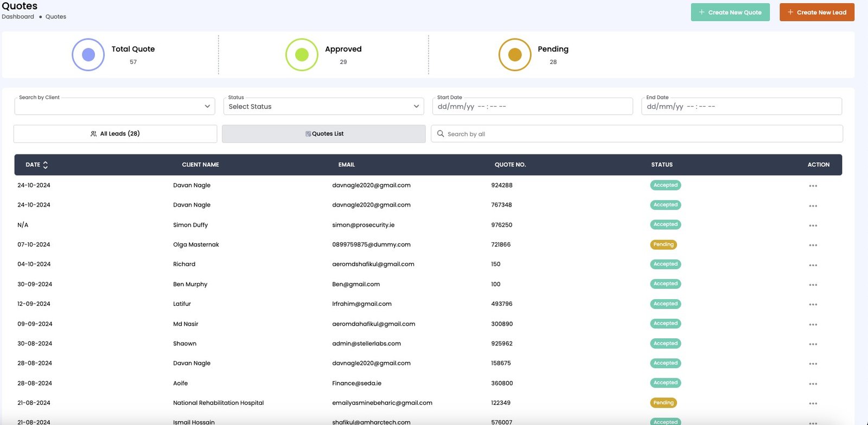Open actions menu for quote 924288
The width and height of the screenshot is (868, 425).
coord(813,186)
